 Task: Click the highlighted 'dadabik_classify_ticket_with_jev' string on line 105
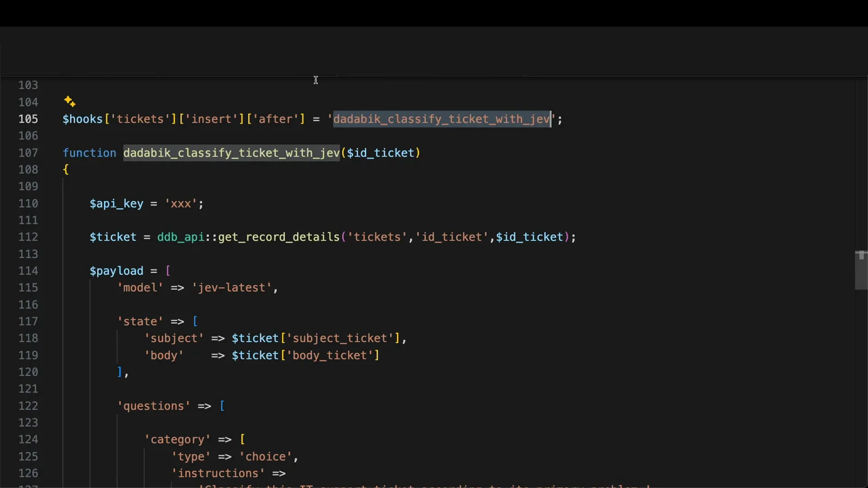coord(442,119)
